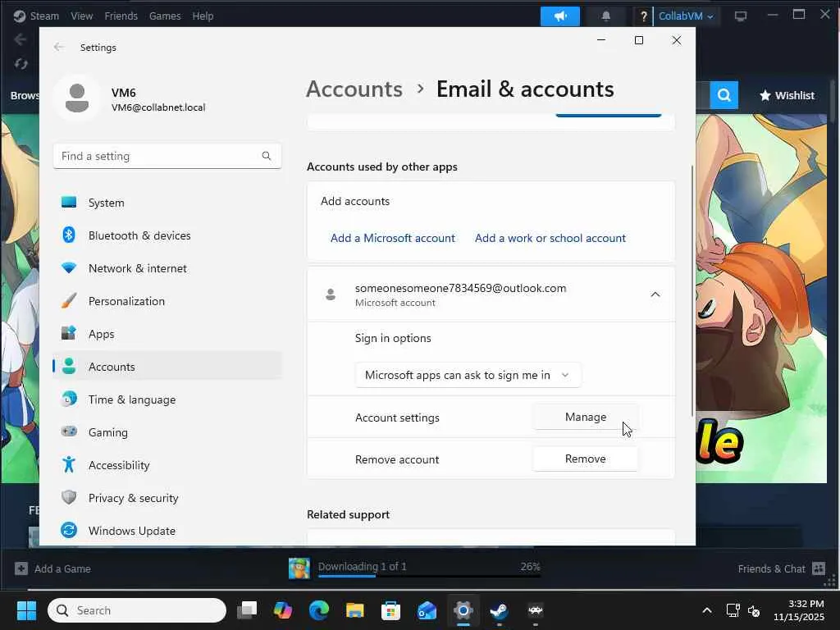Collapse the outlook.com account entry
This screenshot has width=840, height=630.
(x=655, y=294)
